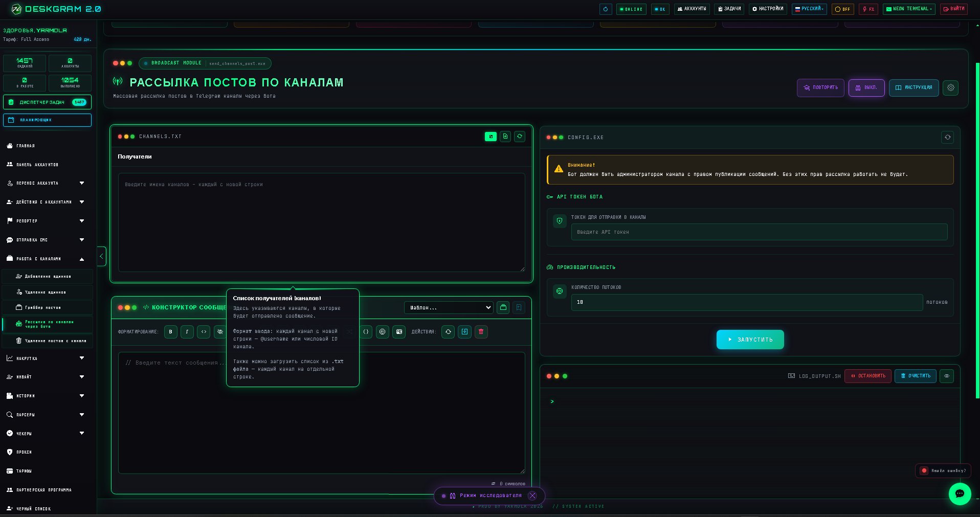This screenshot has height=517, width=980.
Task: Open the Планировщик scheduler button
Action: coord(47,120)
